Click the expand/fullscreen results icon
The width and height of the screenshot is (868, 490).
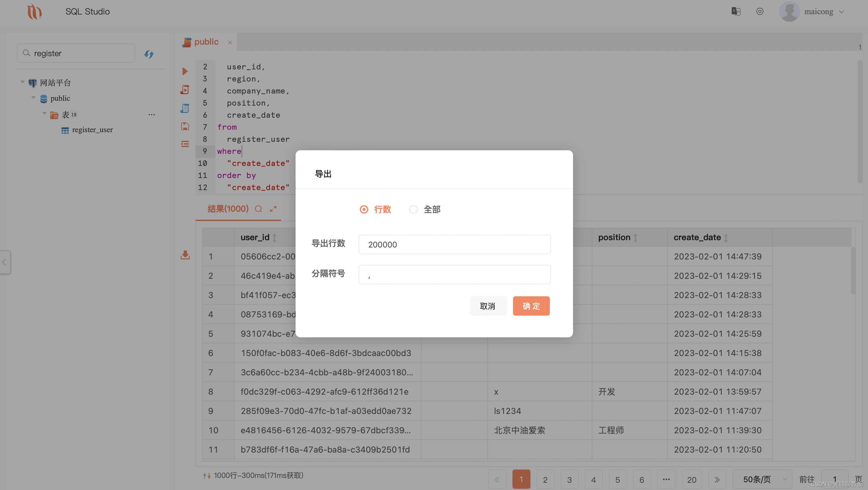(274, 208)
